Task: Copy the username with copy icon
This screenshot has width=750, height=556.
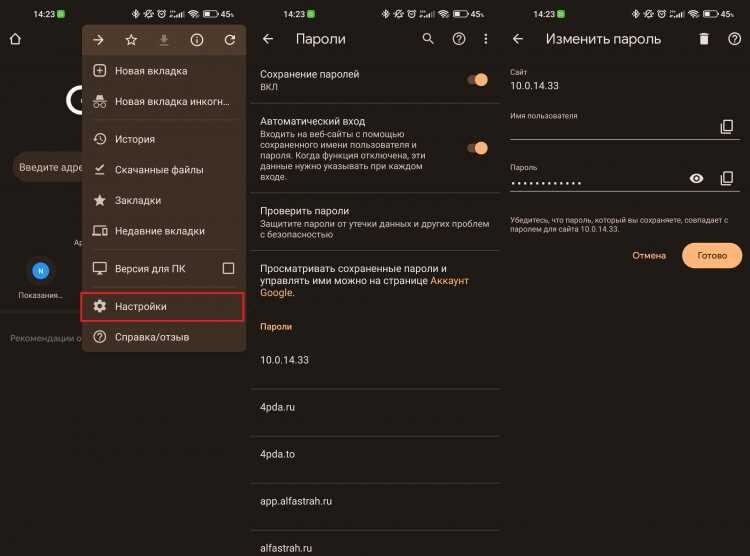Action: (727, 126)
